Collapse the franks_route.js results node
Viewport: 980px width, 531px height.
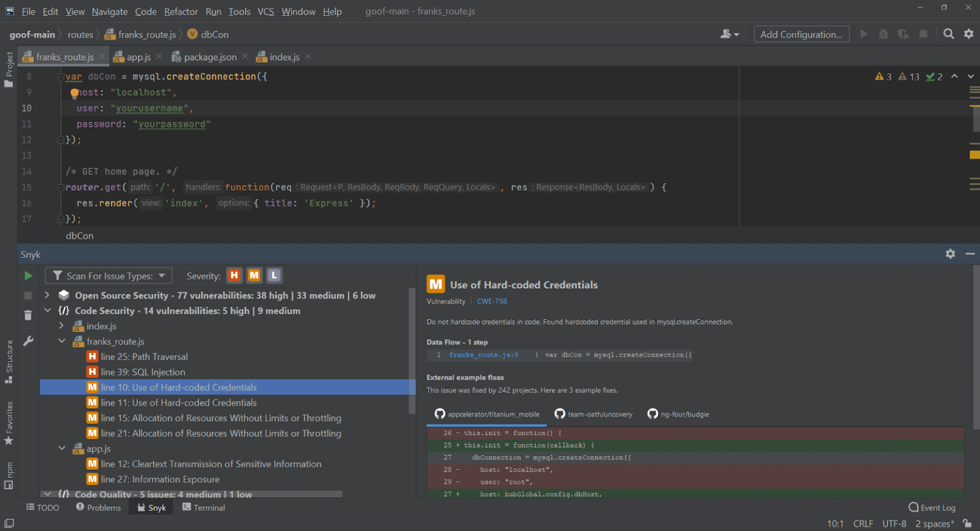61,341
